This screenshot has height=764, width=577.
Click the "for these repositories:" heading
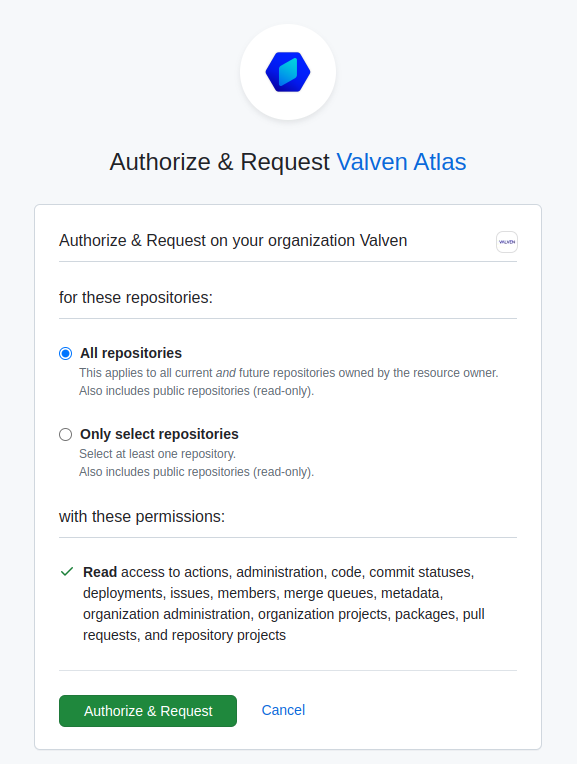[x=136, y=297]
